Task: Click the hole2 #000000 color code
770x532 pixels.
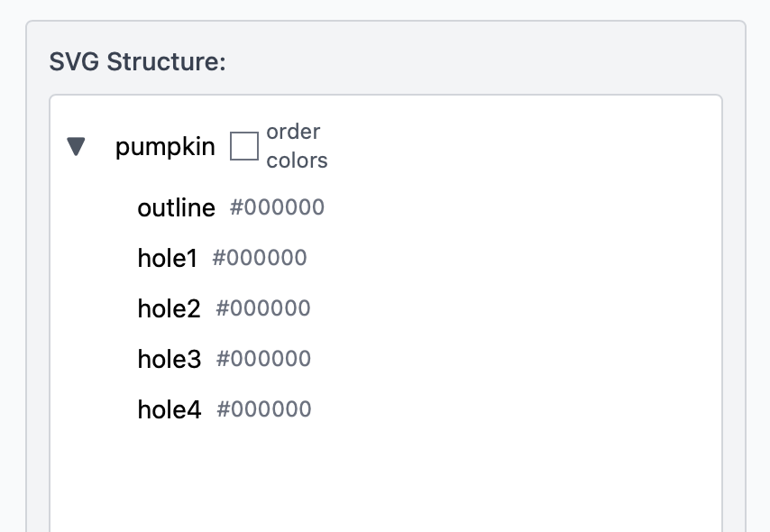Action: (x=263, y=309)
